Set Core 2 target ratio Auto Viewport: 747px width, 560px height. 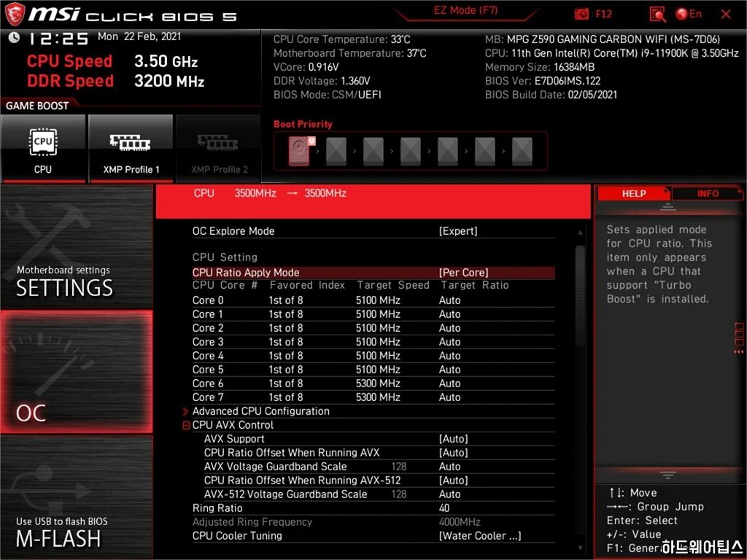(x=449, y=328)
